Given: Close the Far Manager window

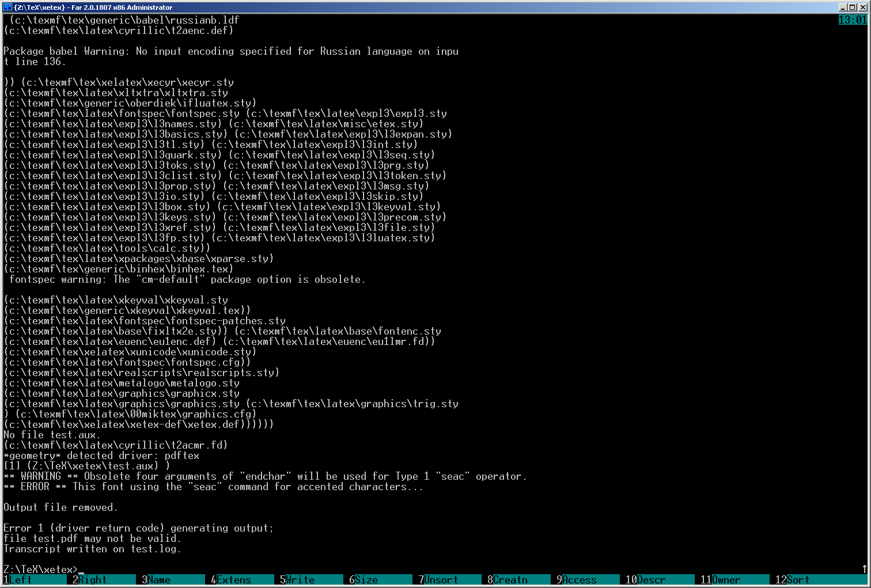Looking at the screenshot, I should (x=862, y=7).
